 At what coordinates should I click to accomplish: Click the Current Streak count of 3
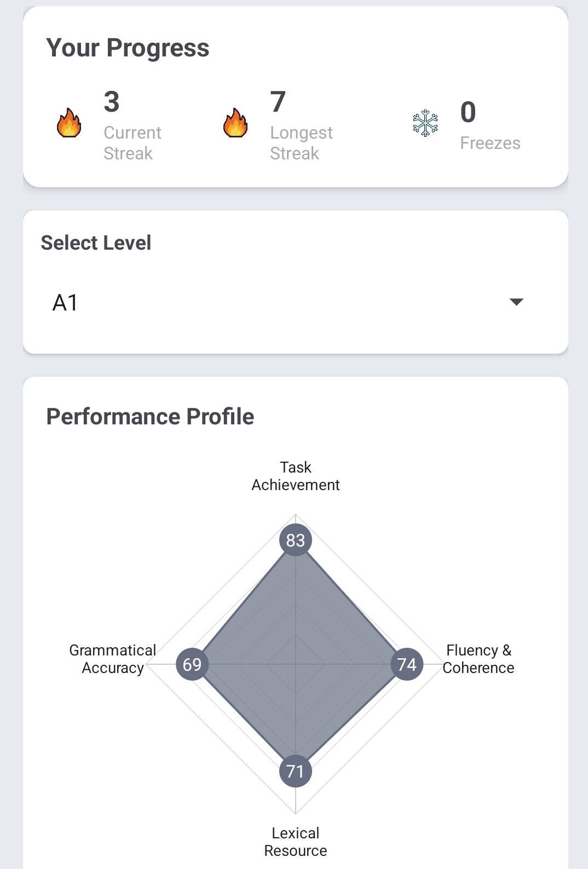[x=111, y=104]
